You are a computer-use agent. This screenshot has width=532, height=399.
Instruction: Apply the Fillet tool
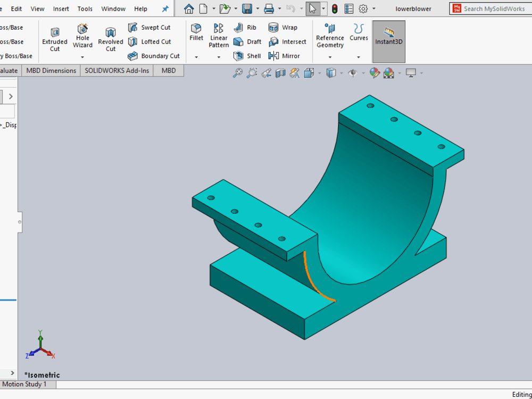point(196,32)
